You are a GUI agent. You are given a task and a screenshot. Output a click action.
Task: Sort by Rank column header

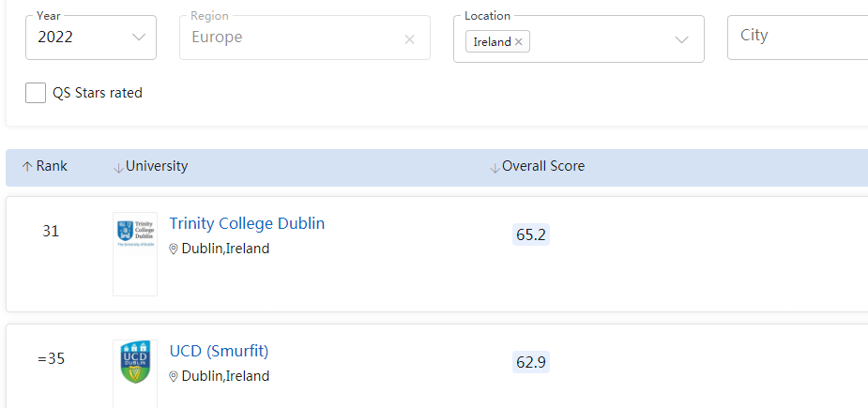click(x=52, y=166)
